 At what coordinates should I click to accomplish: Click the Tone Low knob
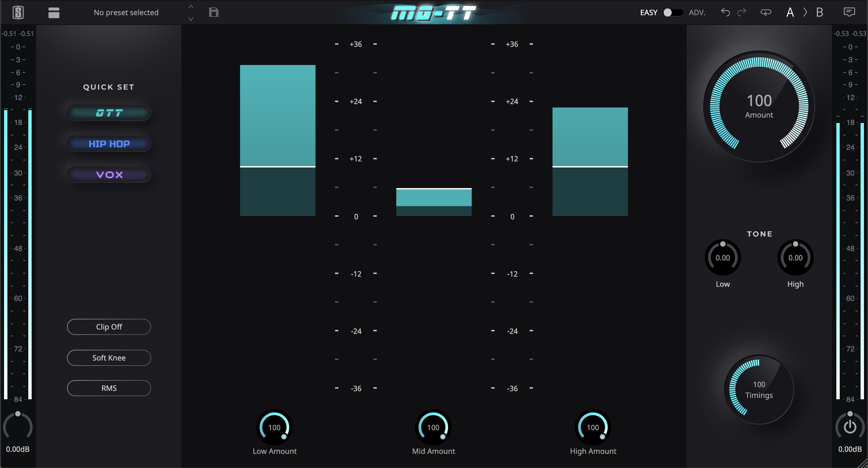(x=723, y=258)
